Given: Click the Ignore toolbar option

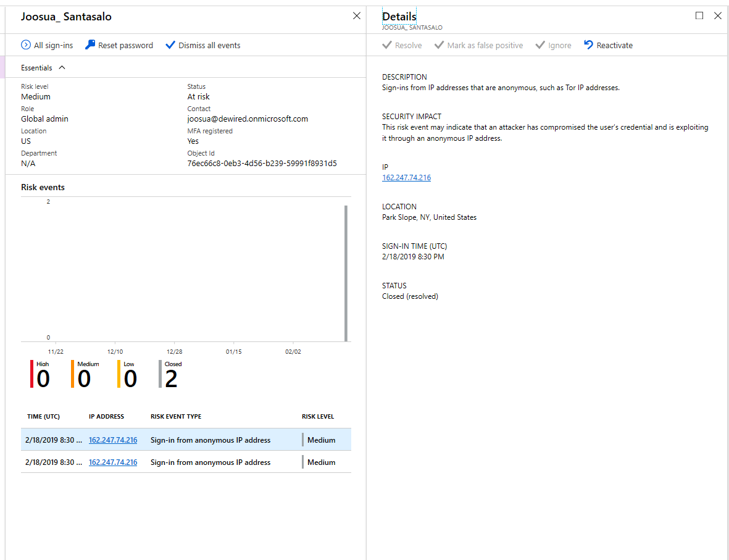Looking at the screenshot, I should [x=553, y=45].
